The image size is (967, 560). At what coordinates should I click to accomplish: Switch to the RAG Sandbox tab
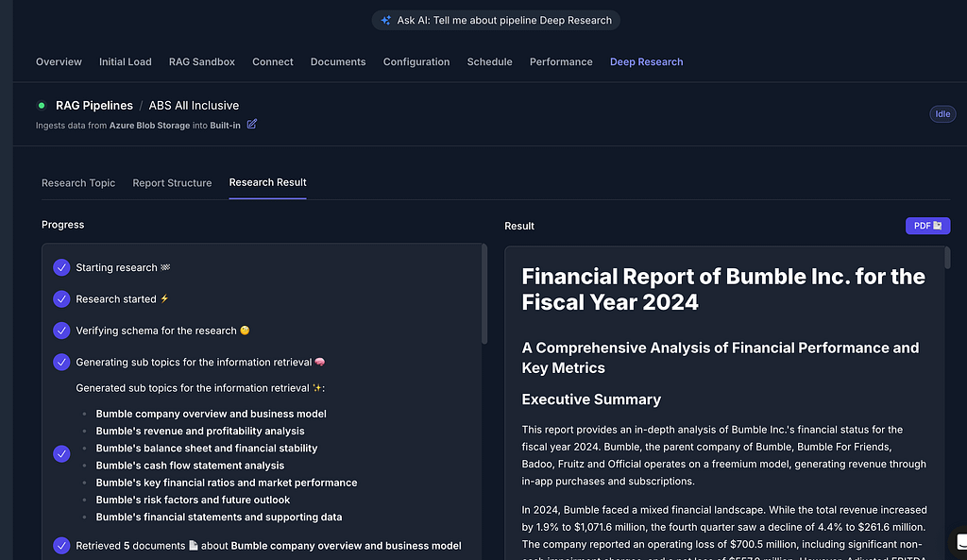[x=202, y=61]
